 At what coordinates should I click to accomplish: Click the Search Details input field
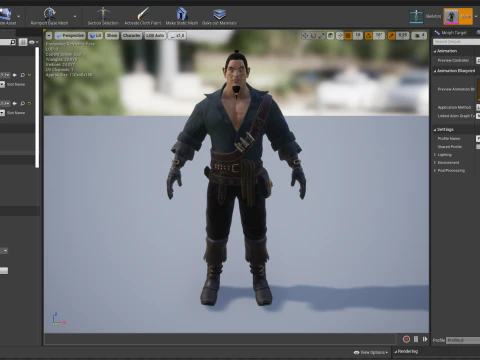(457, 42)
